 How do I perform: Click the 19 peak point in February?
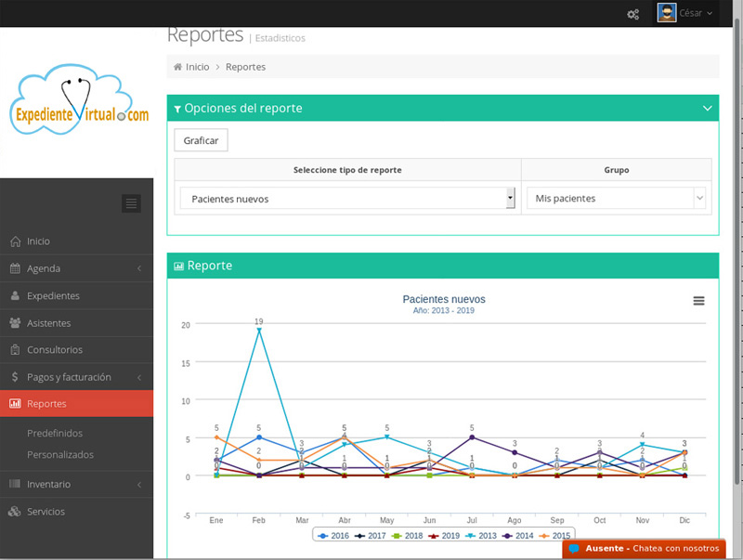click(x=259, y=331)
